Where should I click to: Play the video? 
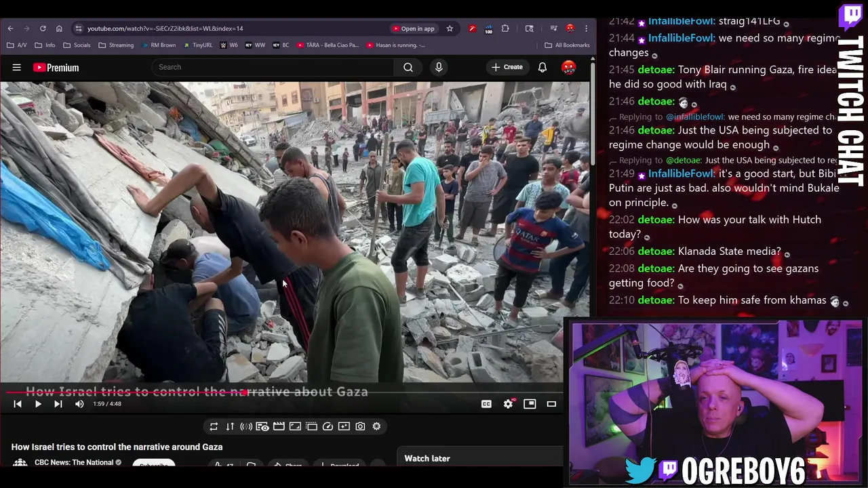pos(38,404)
